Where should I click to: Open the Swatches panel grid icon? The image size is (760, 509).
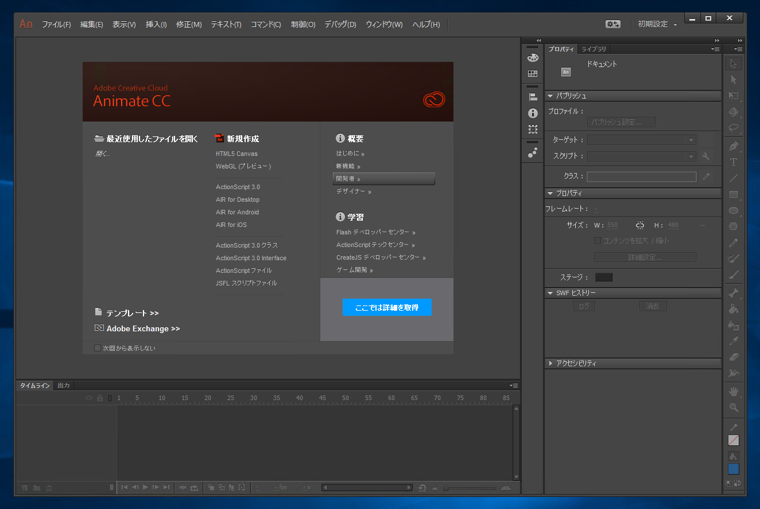click(x=533, y=74)
